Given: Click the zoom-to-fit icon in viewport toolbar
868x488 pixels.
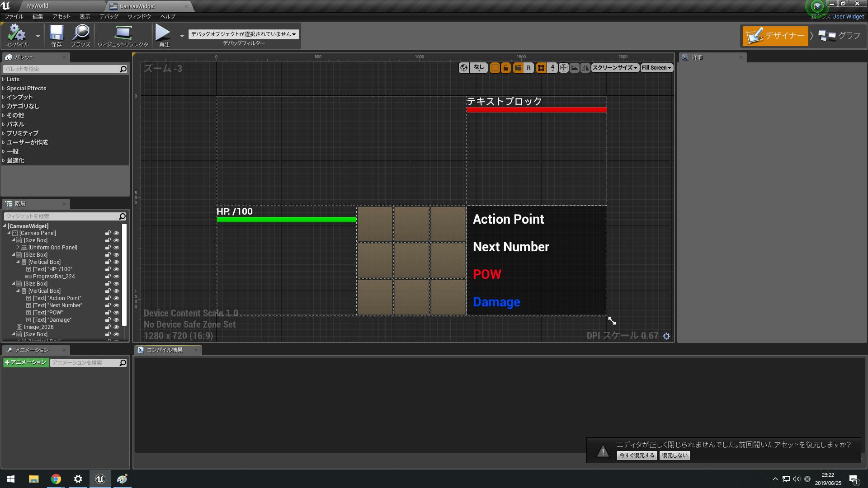Looking at the screenshot, I should (x=563, y=68).
